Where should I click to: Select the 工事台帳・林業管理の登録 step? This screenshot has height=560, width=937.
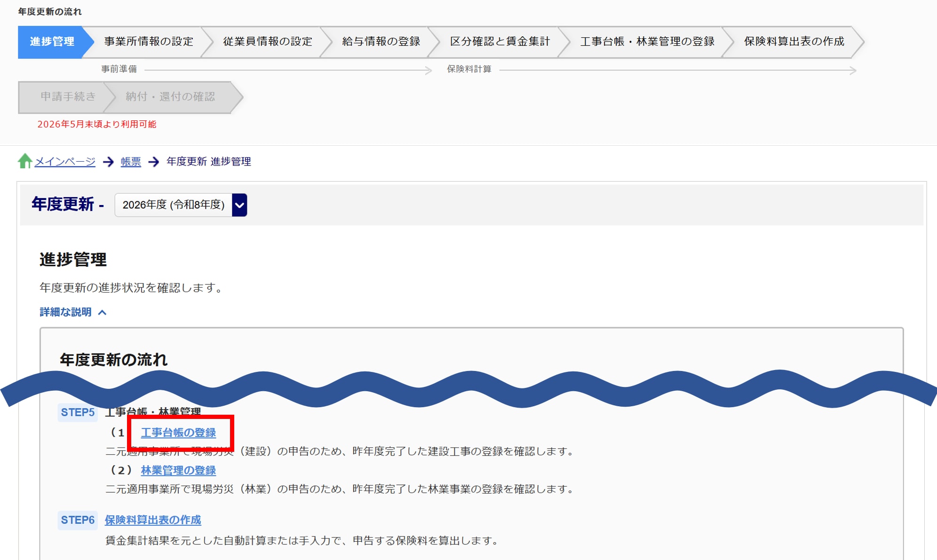click(647, 42)
